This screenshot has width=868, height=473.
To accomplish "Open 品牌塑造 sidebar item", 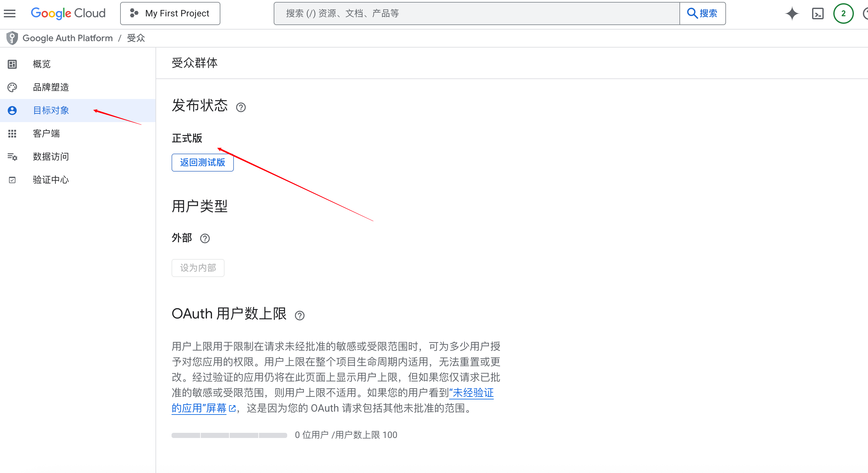I will coord(50,87).
